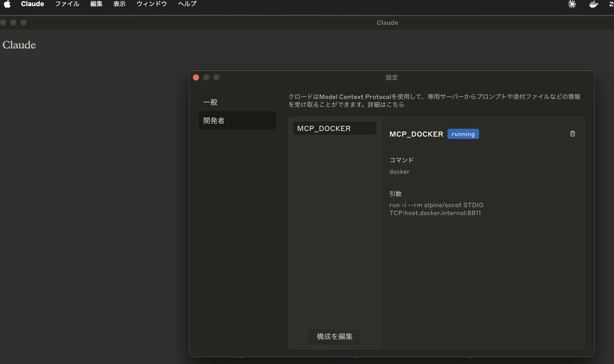This screenshot has width=614, height=364.
Task: Open the ウィンドウ menu
Action: [x=152, y=4]
